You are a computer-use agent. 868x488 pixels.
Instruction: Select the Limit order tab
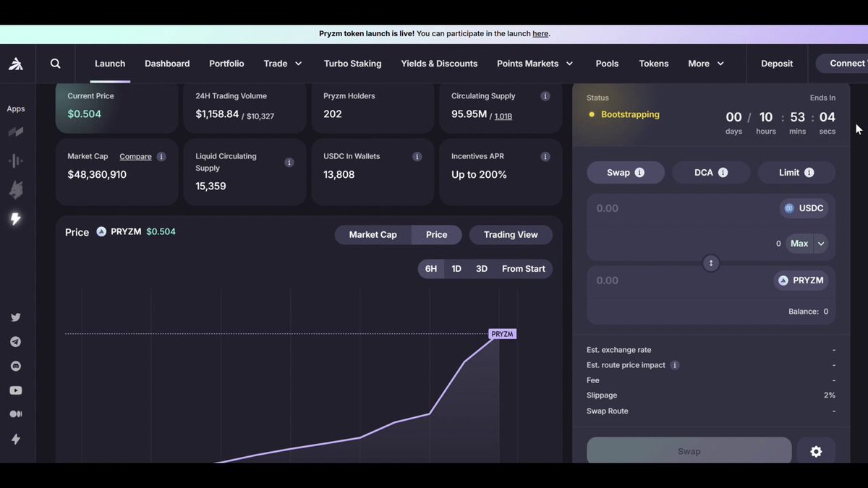(796, 173)
